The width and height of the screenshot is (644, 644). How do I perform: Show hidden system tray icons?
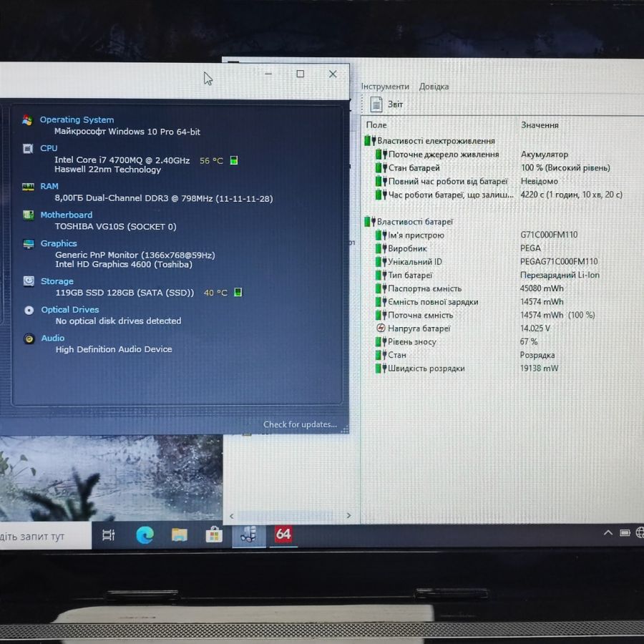(608, 533)
